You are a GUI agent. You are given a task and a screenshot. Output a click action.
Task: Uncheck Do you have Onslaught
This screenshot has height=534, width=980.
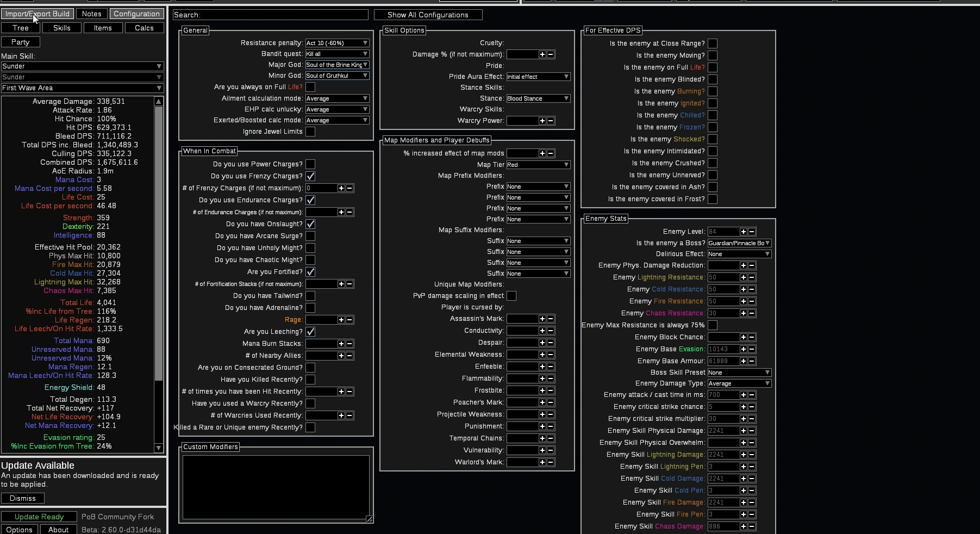click(310, 224)
